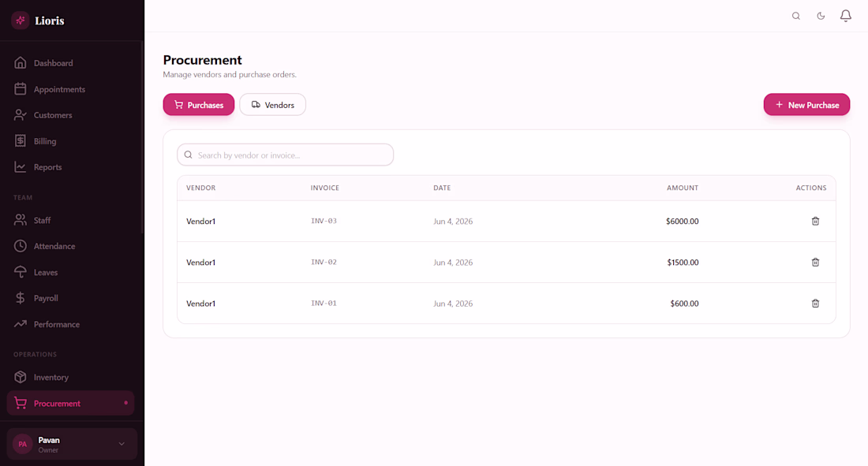Sort by the Amount column header
Image resolution: width=868 pixels, height=466 pixels.
tap(682, 188)
